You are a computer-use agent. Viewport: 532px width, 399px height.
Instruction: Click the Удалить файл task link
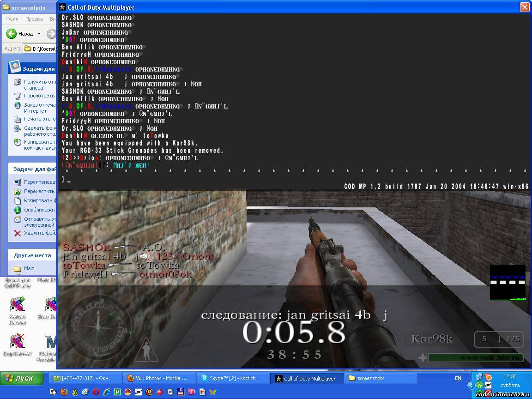(40, 233)
